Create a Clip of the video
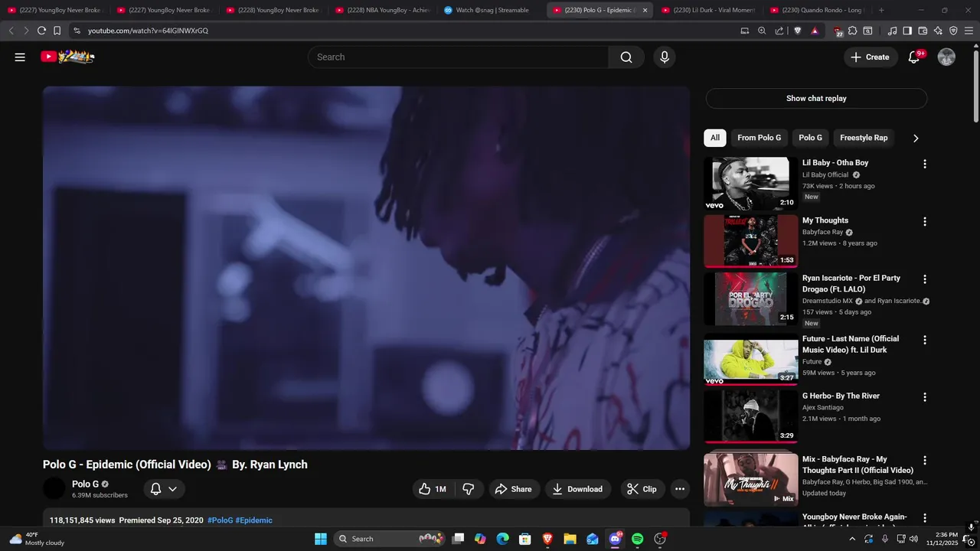 pos(642,489)
